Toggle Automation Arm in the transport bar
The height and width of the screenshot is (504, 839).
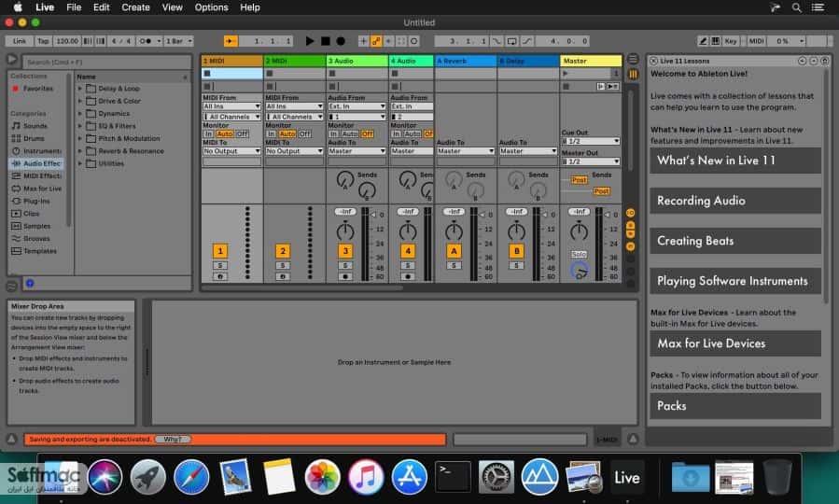[376, 41]
